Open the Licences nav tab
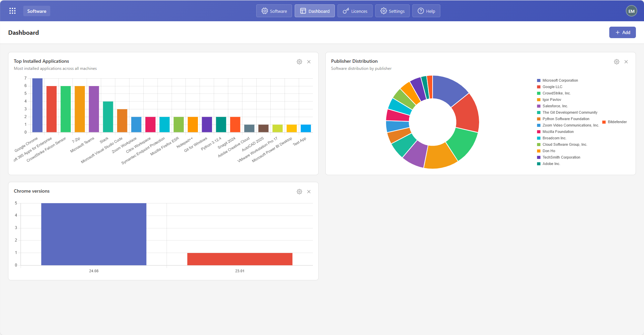The image size is (644, 335). tap(355, 11)
